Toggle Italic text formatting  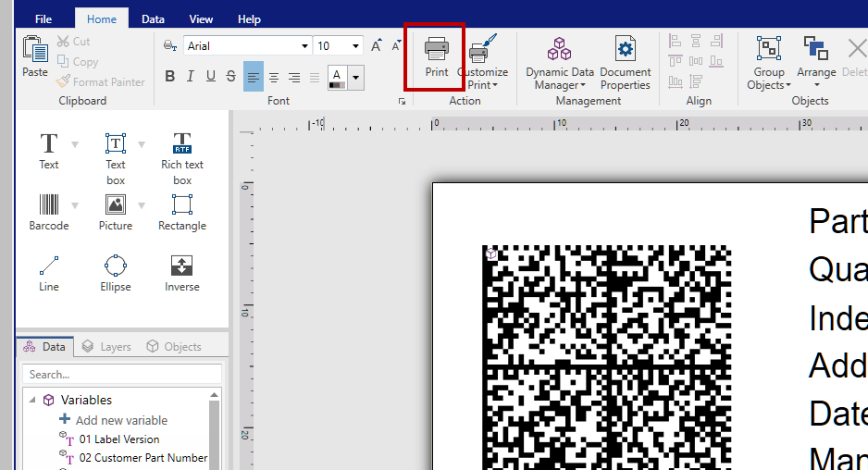(x=190, y=77)
